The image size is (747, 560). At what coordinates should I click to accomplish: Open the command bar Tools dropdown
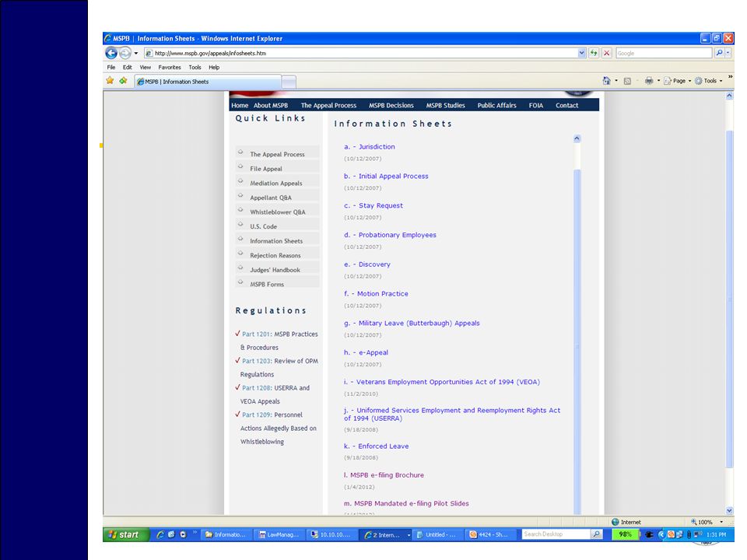709,81
